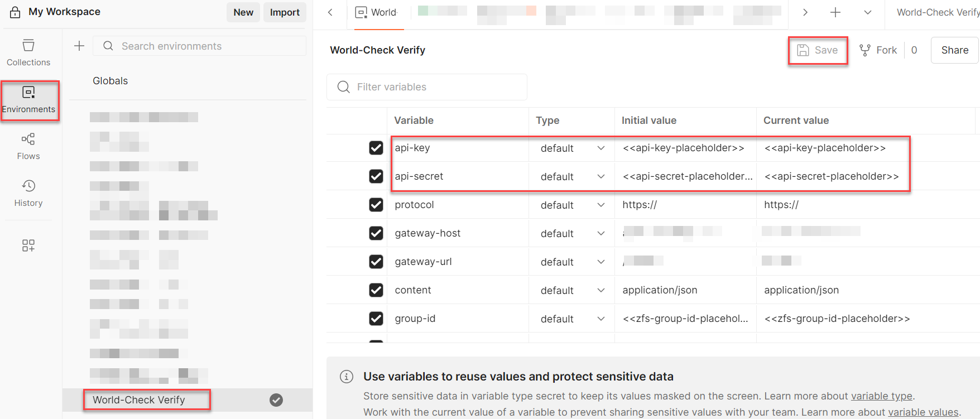Image resolution: width=980 pixels, height=419 pixels.
Task: Toggle the gateway-host variable checkbox
Action: tap(376, 233)
